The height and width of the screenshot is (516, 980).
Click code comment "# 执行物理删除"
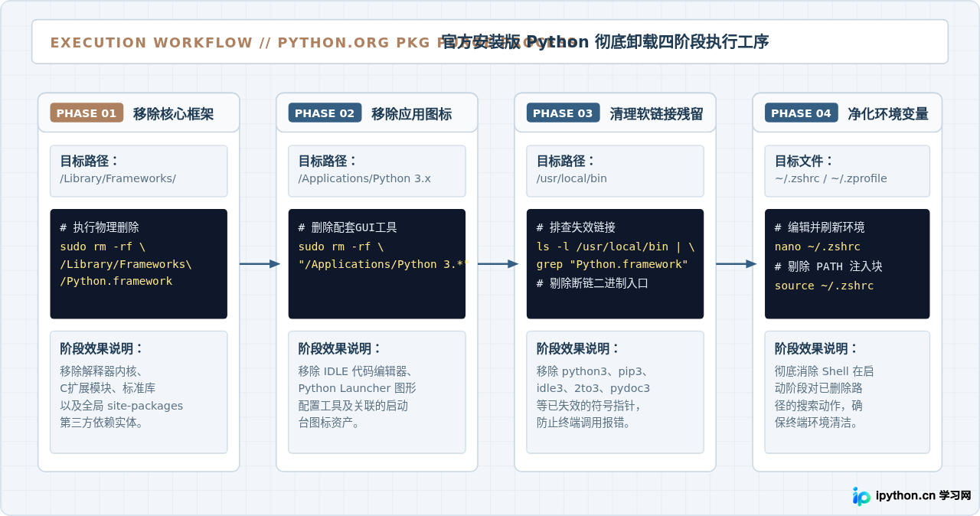point(100,227)
